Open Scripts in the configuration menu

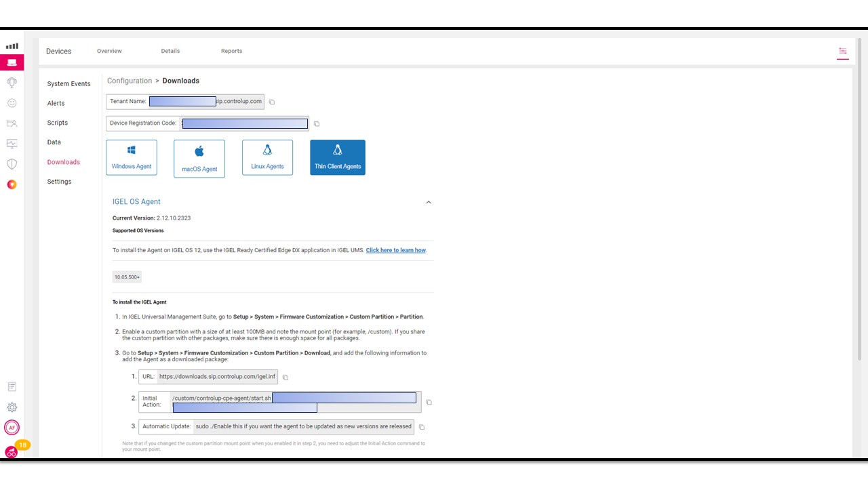tap(58, 123)
